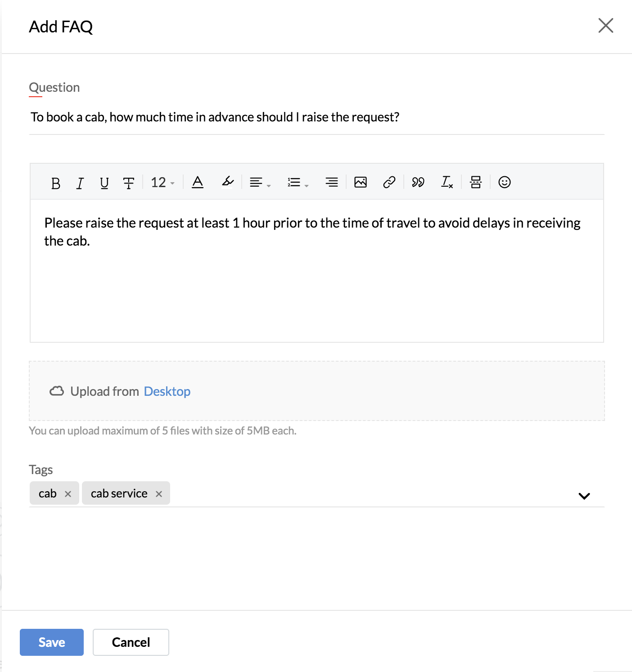Viewport: 632px width, 672px height.
Task: Add a block quote to the text
Action: pyautogui.click(x=418, y=182)
